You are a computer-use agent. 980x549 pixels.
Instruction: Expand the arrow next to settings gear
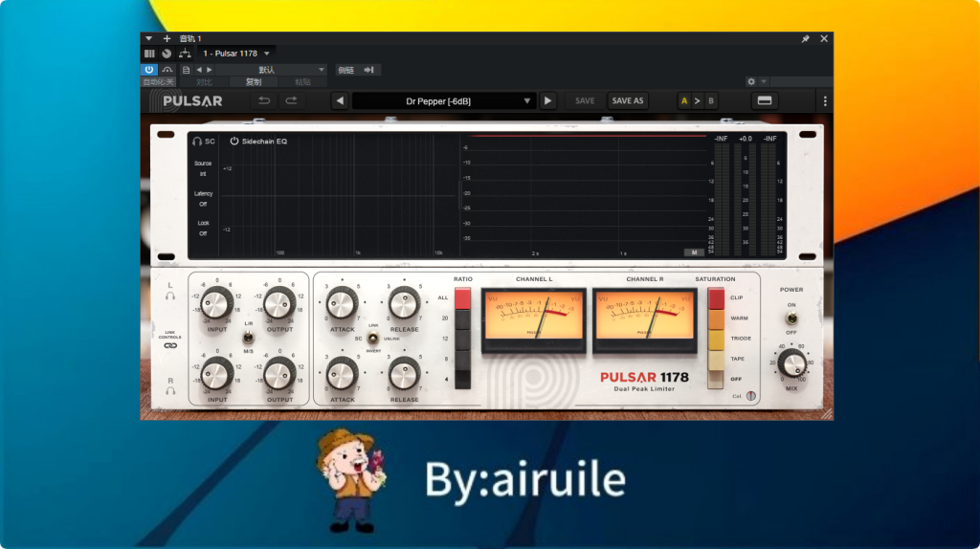[764, 82]
